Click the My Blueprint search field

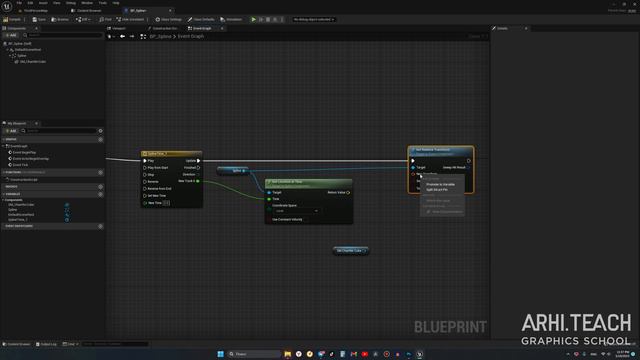(x=59, y=131)
